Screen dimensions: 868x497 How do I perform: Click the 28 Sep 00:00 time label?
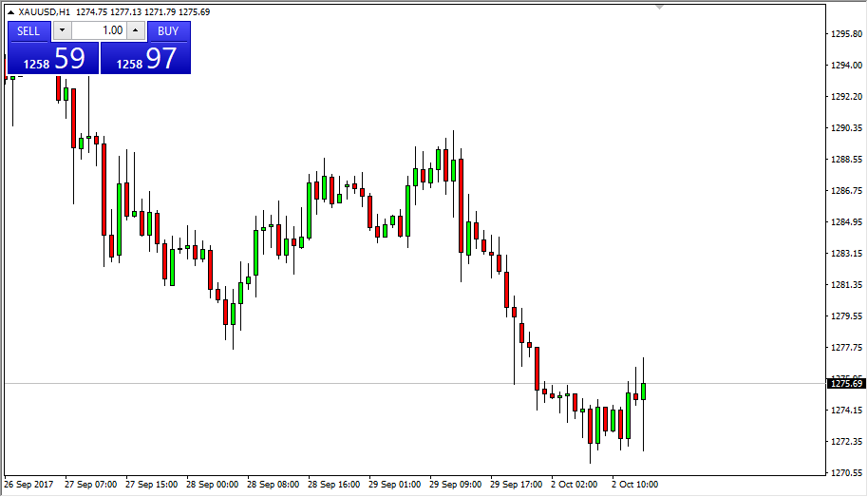click(212, 485)
